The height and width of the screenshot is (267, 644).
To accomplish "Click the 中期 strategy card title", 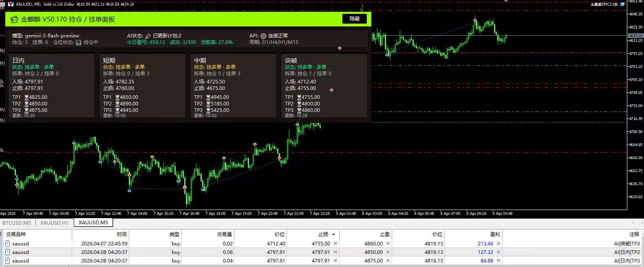I will 200,60.
